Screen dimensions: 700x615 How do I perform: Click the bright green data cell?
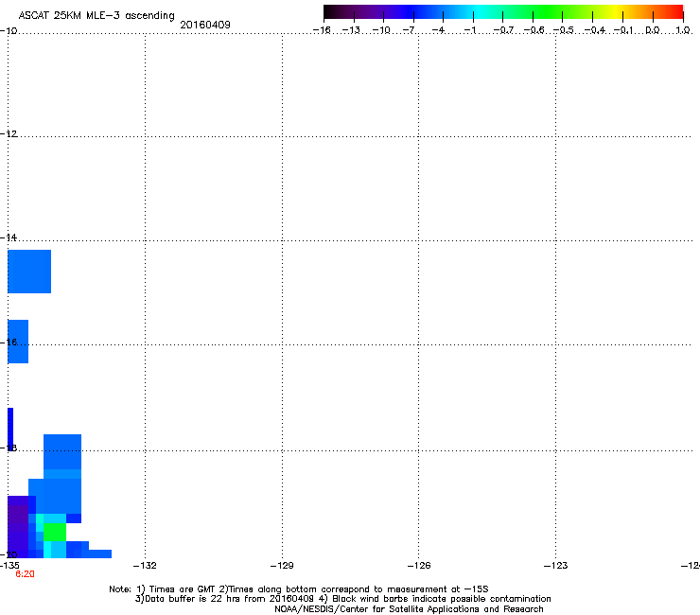[55, 532]
